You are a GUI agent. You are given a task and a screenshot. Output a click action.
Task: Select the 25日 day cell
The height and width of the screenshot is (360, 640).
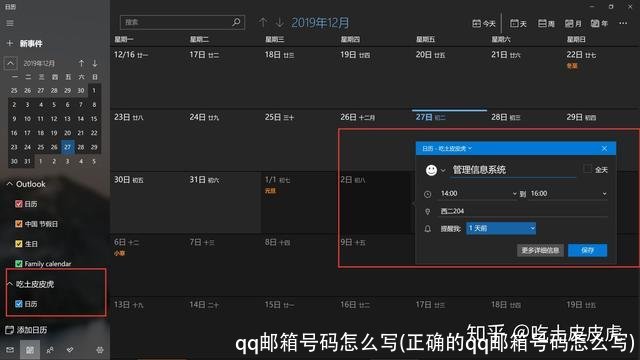(x=298, y=140)
